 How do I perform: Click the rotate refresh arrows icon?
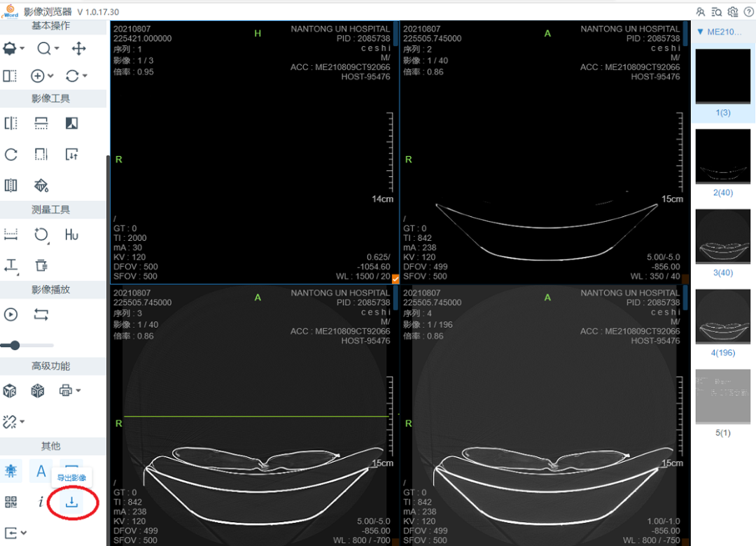tap(72, 76)
